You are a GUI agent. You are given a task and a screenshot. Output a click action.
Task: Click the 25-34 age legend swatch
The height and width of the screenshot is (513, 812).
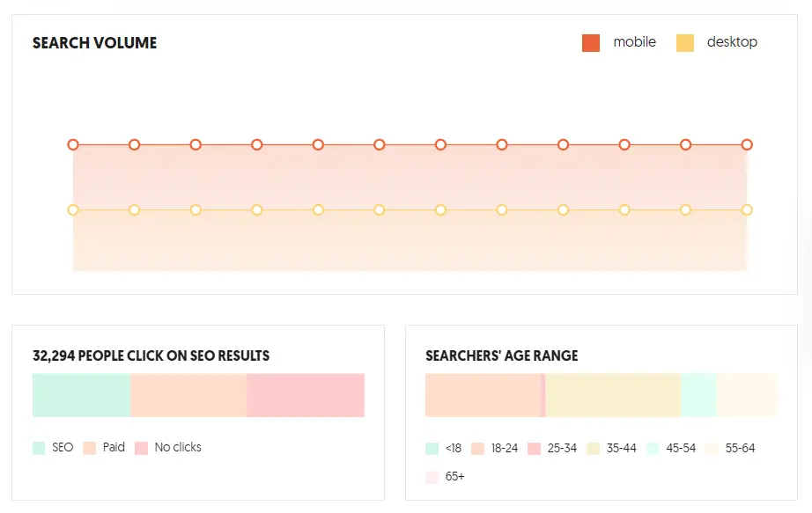click(x=534, y=449)
